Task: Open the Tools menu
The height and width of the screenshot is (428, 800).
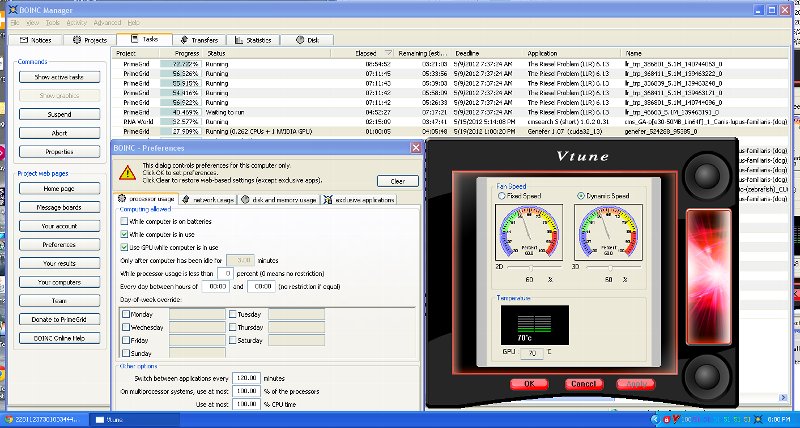Action: (x=48, y=21)
